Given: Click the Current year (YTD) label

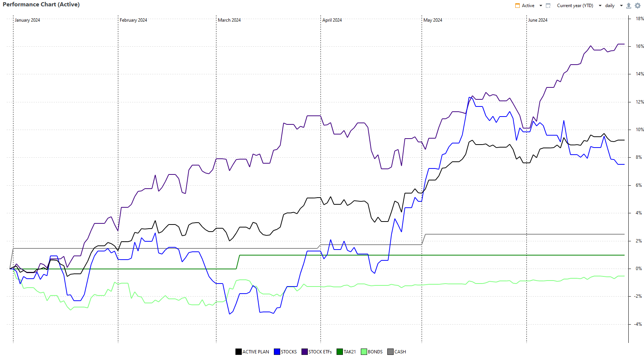Looking at the screenshot, I should point(575,6).
